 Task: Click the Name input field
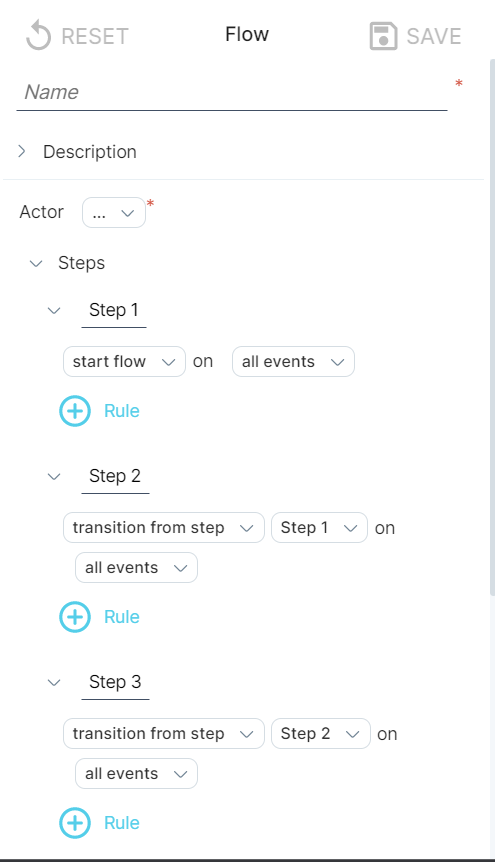232,92
